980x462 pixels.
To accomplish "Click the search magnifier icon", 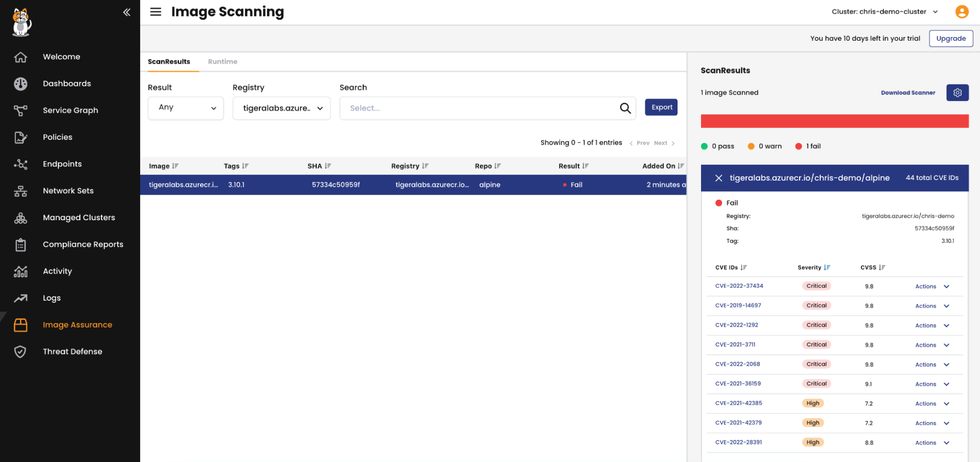I will point(625,108).
